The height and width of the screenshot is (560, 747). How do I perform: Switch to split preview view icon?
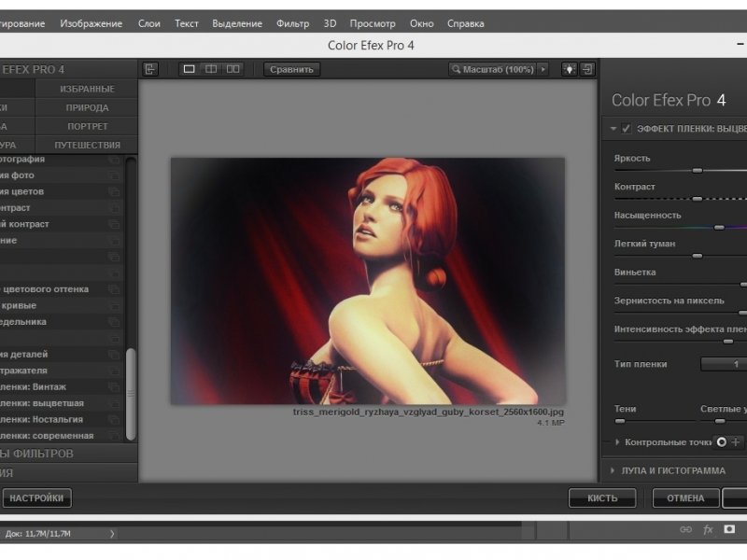click(211, 69)
